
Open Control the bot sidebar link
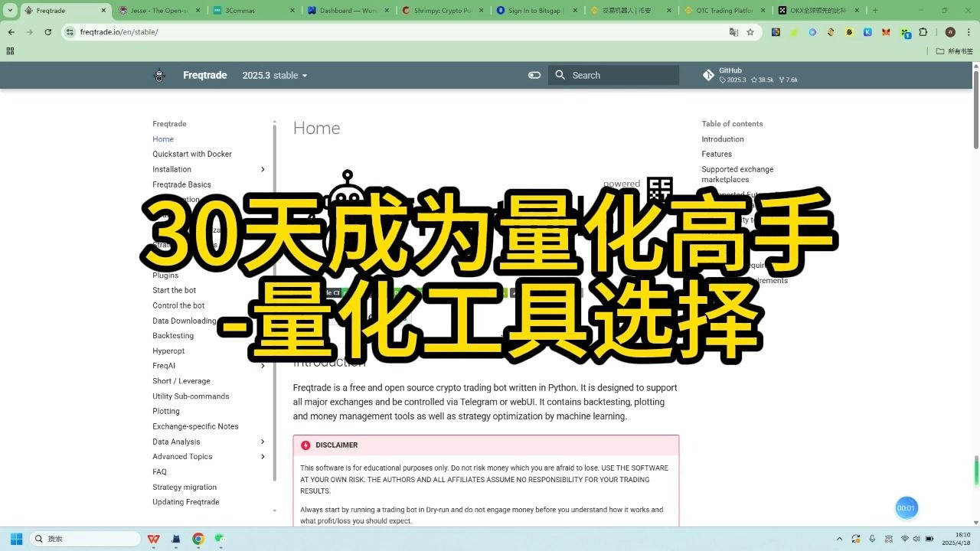click(178, 305)
